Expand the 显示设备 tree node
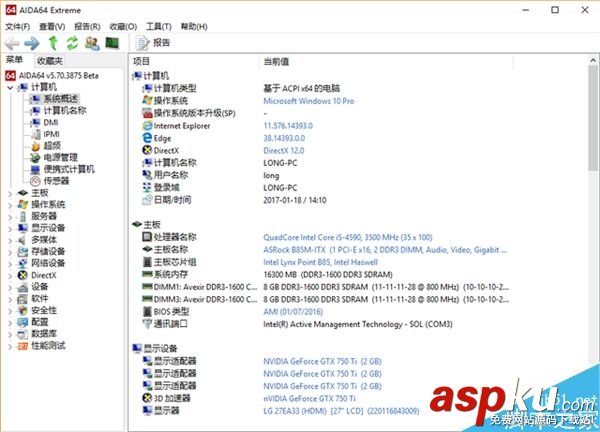This screenshot has height=432, width=600. pos(10,229)
